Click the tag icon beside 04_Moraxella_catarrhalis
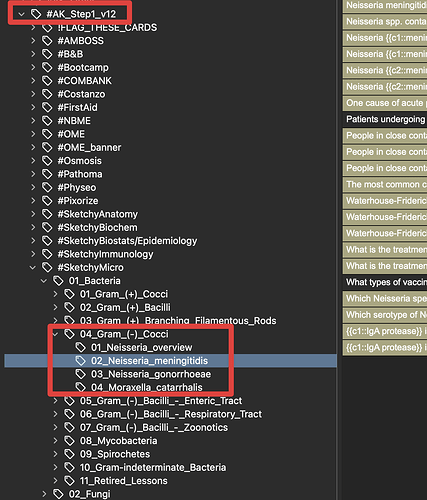427x500 pixels. [x=80, y=387]
